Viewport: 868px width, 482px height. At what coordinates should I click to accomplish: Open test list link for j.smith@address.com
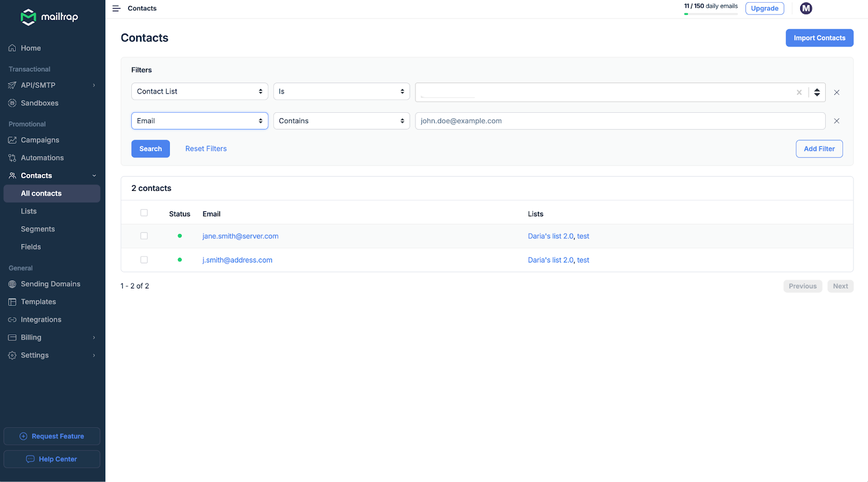[583, 260]
